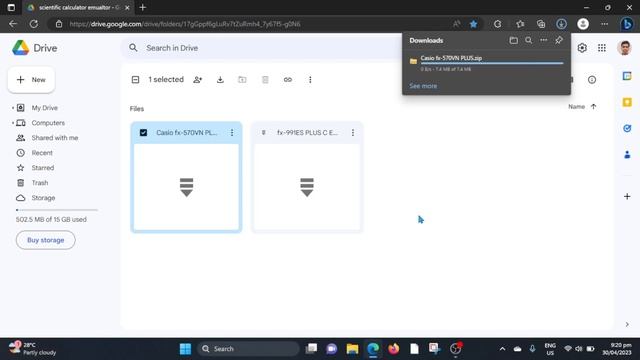Open Tasks side panel icon
Screen dimensions: 640x360
[627, 128]
